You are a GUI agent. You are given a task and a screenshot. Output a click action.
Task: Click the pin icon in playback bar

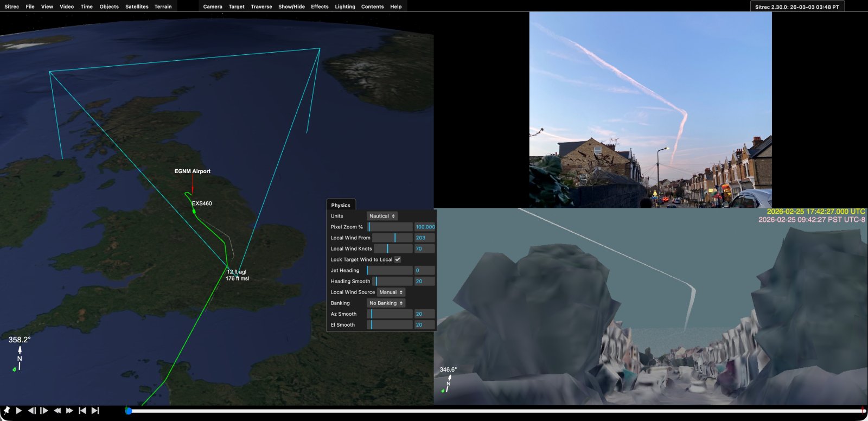tap(7, 411)
